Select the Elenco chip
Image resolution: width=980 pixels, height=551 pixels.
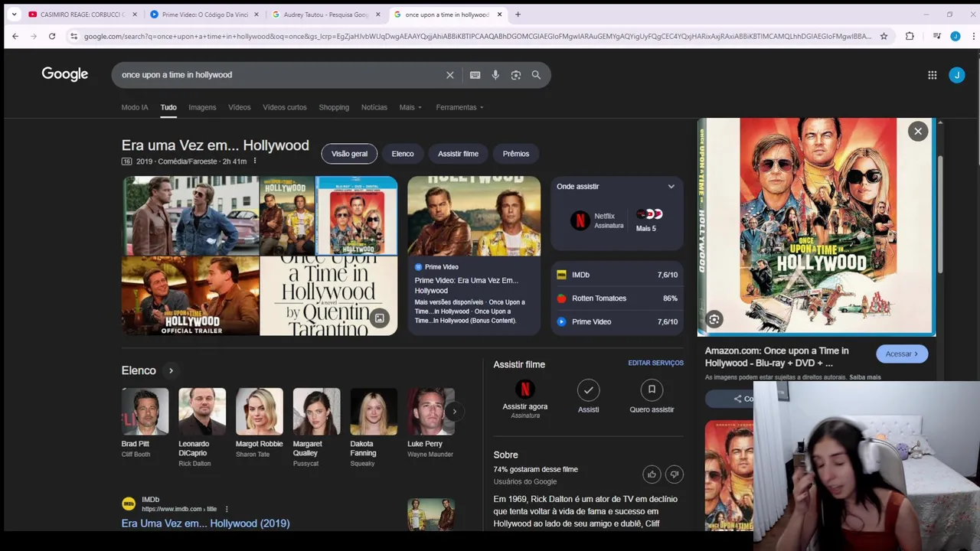point(403,154)
